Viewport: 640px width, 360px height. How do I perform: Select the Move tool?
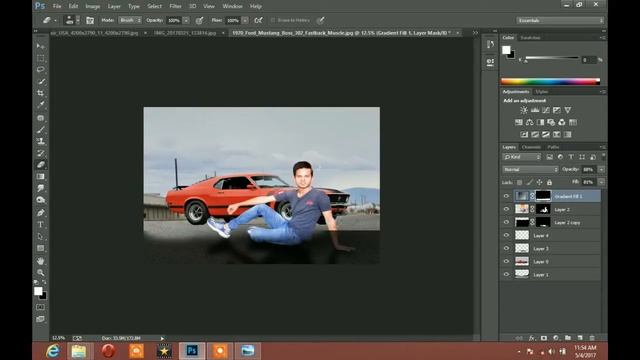click(x=40, y=46)
